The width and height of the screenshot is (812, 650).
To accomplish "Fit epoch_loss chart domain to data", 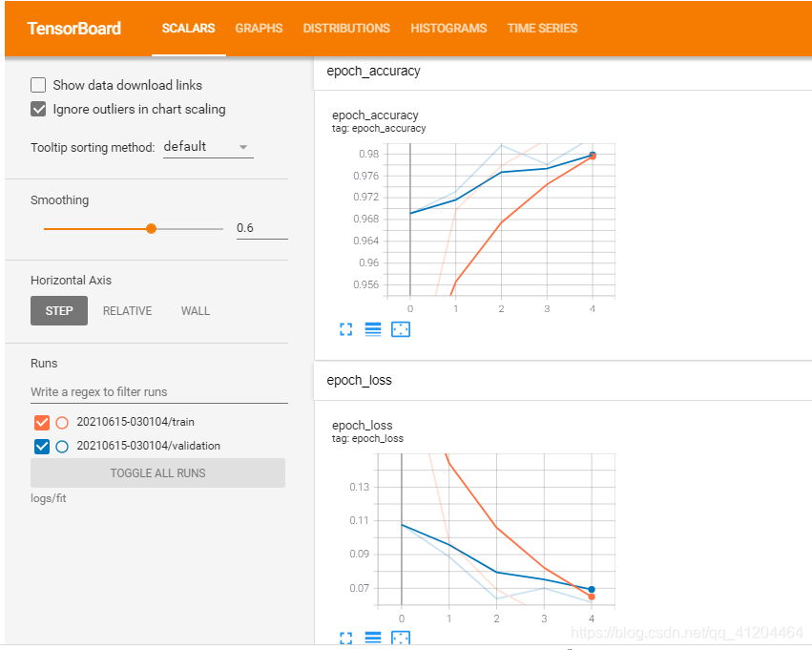I will click(400, 638).
